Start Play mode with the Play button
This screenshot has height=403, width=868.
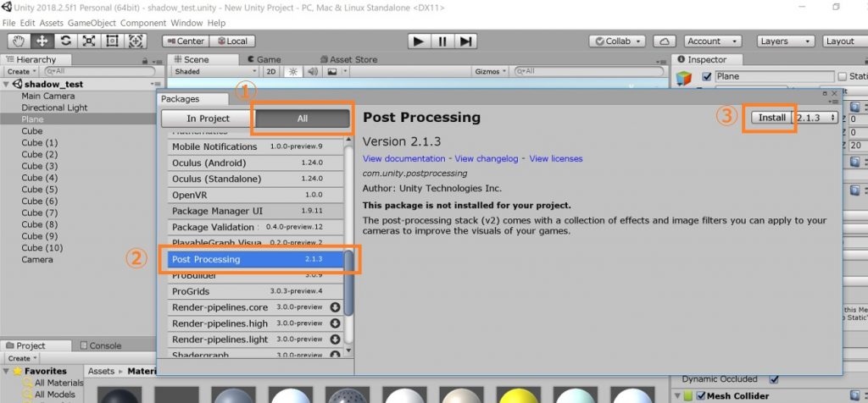pyautogui.click(x=419, y=41)
